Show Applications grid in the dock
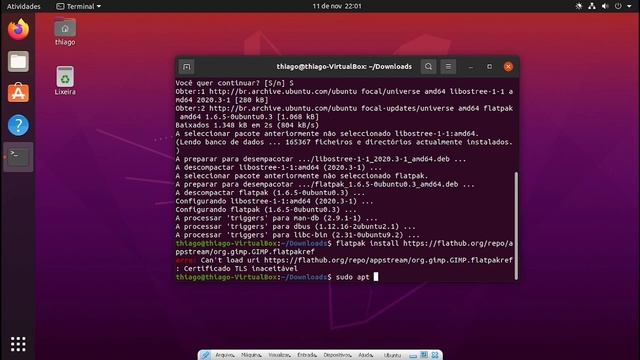The height and width of the screenshot is (360, 640). 18,344
